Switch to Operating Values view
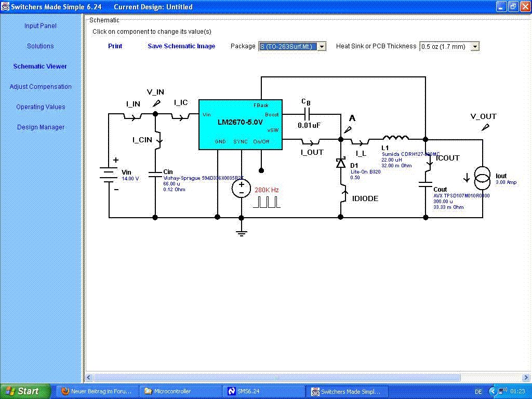The height and width of the screenshot is (399, 532). [x=41, y=107]
